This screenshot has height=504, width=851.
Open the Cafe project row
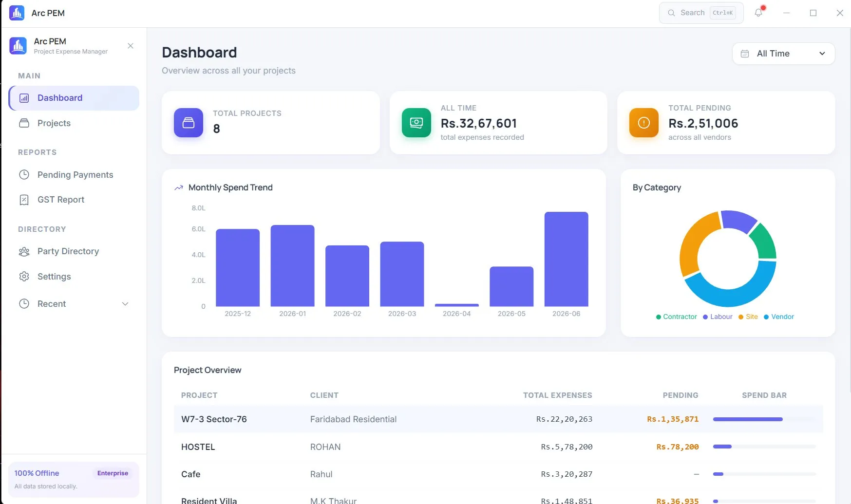point(498,474)
